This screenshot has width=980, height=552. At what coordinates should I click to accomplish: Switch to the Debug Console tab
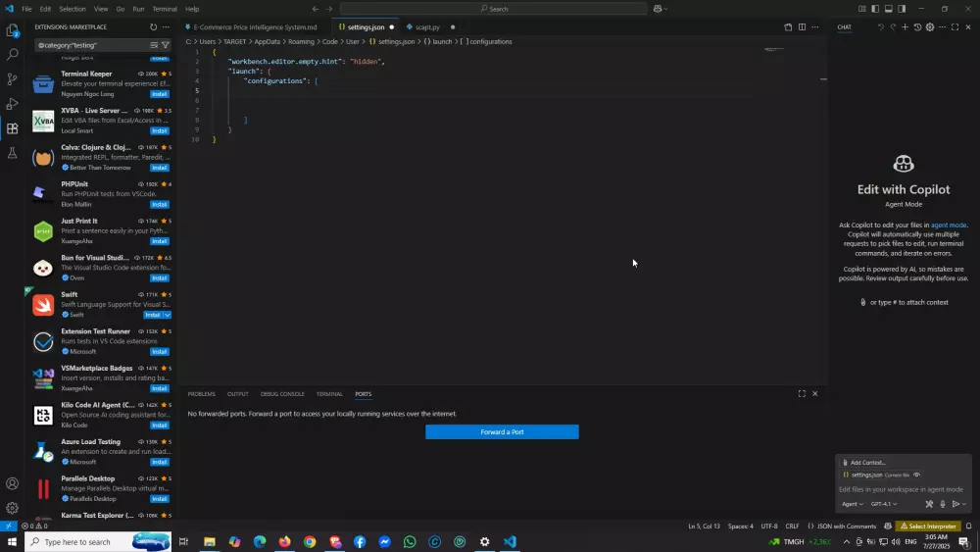coord(282,394)
